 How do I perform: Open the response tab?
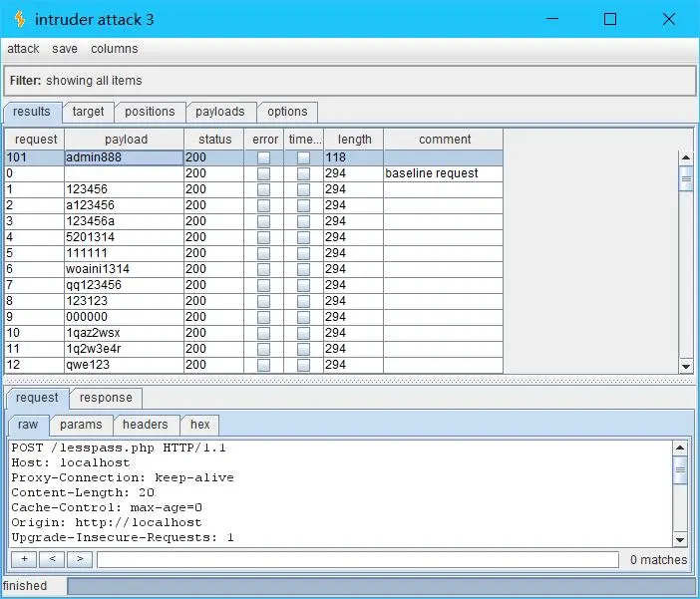point(106,398)
